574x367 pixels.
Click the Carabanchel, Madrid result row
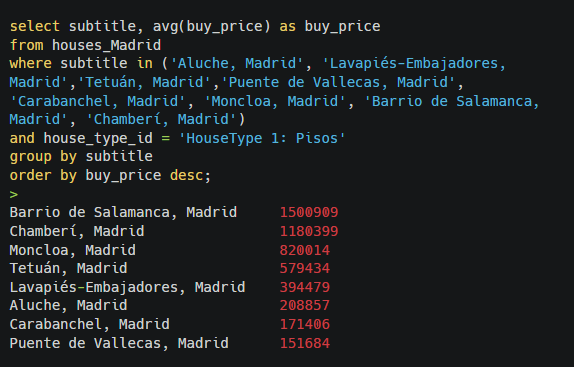click(x=170, y=325)
